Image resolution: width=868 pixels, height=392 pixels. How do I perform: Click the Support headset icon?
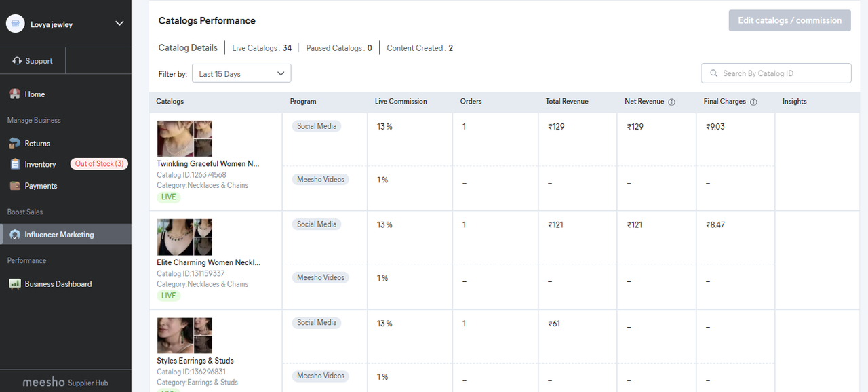18,61
